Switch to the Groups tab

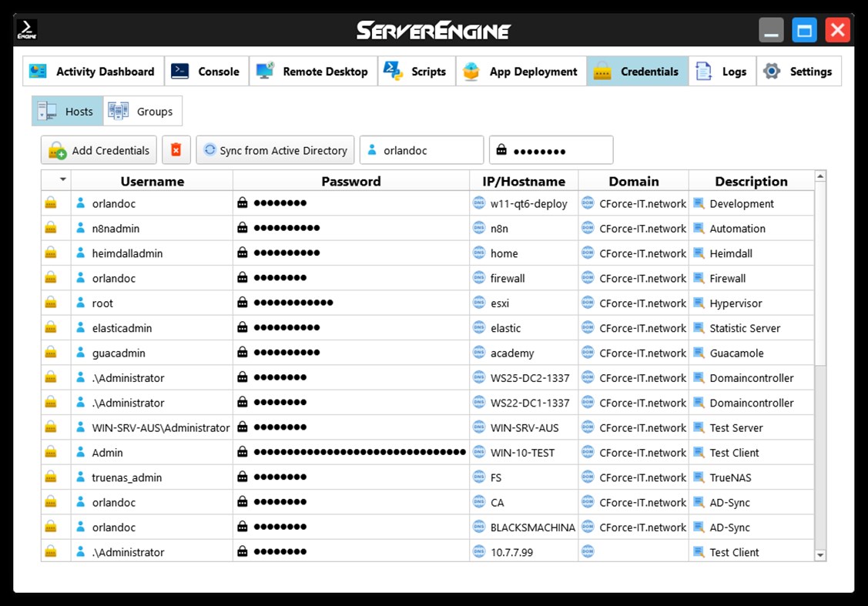(x=142, y=110)
